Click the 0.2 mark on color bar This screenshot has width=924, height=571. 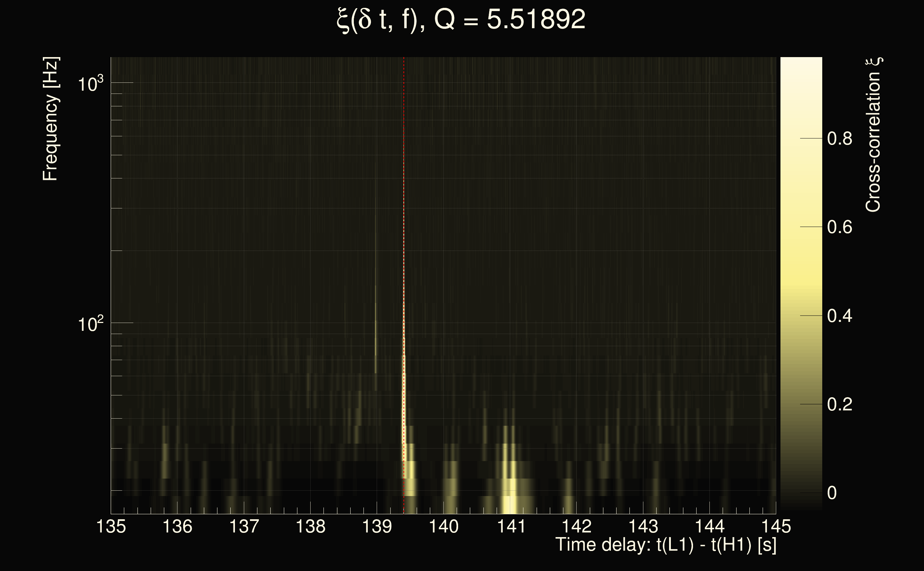(x=839, y=404)
